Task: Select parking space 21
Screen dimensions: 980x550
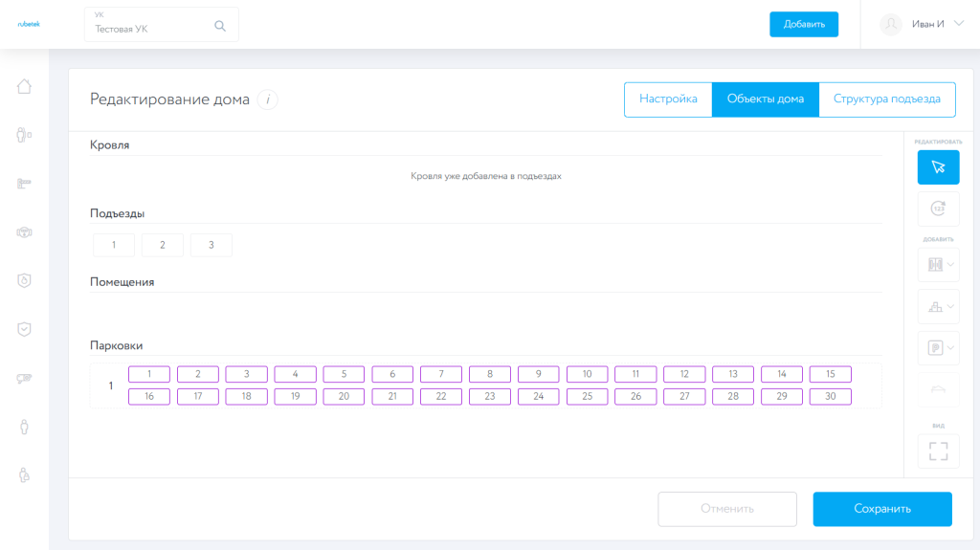Action: (x=392, y=396)
